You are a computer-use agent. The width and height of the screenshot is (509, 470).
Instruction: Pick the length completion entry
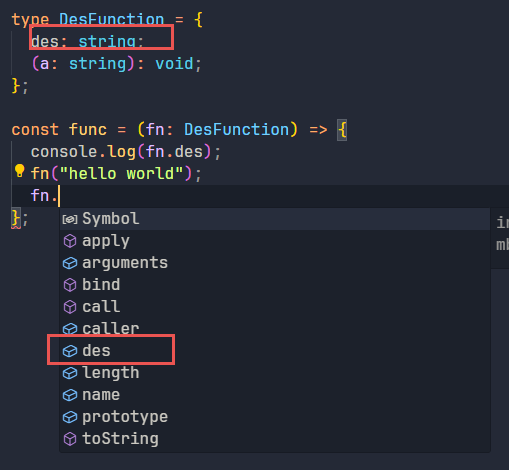pyautogui.click(x=275, y=373)
